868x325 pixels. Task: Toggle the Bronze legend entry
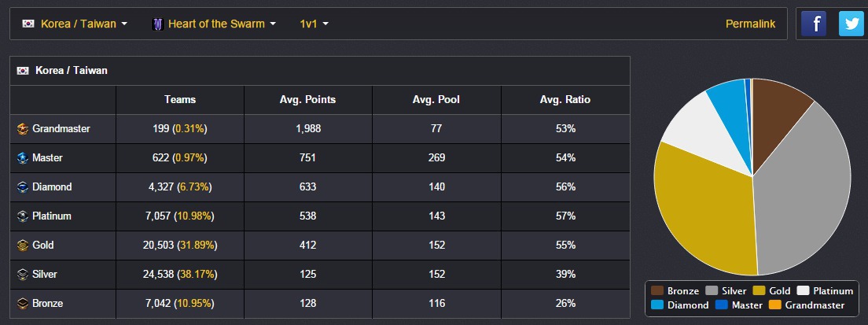click(x=675, y=290)
